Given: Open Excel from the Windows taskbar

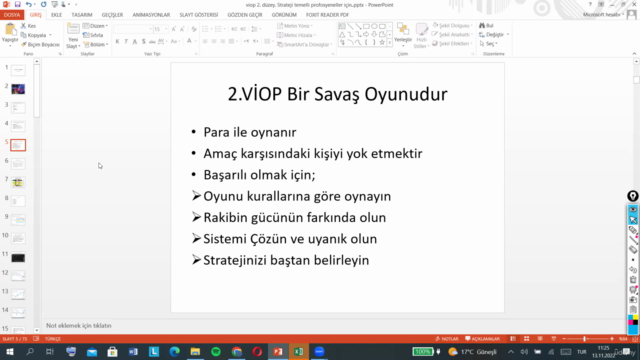Looking at the screenshot, I should pyautogui.click(x=299, y=351).
